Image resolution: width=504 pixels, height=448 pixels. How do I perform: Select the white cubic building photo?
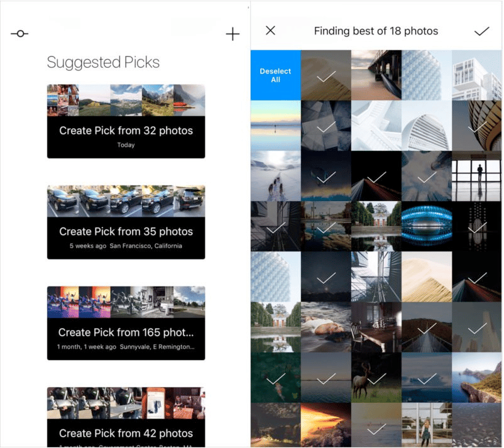click(x=477, y=75)
